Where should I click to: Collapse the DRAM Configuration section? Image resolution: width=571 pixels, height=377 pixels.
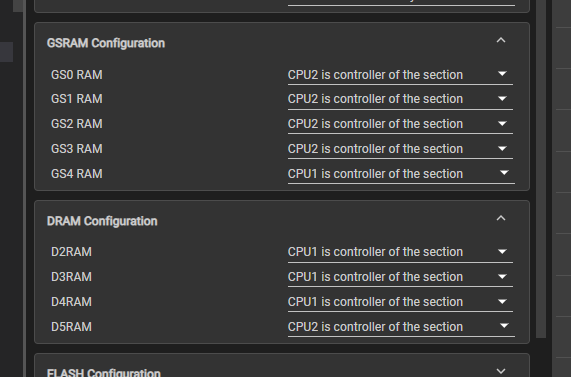click(x=501, y=218)
